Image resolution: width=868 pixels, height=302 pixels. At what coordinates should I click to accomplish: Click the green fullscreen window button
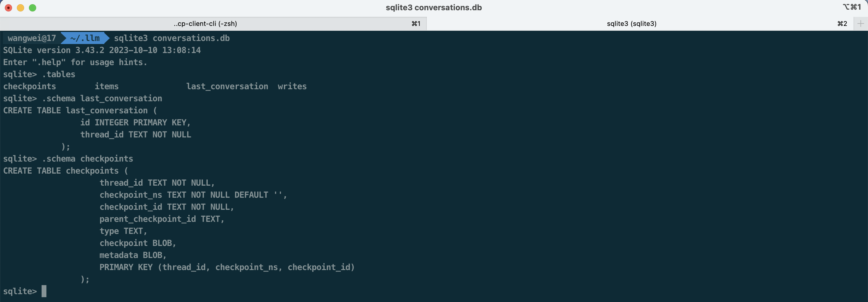coord(33,8)
